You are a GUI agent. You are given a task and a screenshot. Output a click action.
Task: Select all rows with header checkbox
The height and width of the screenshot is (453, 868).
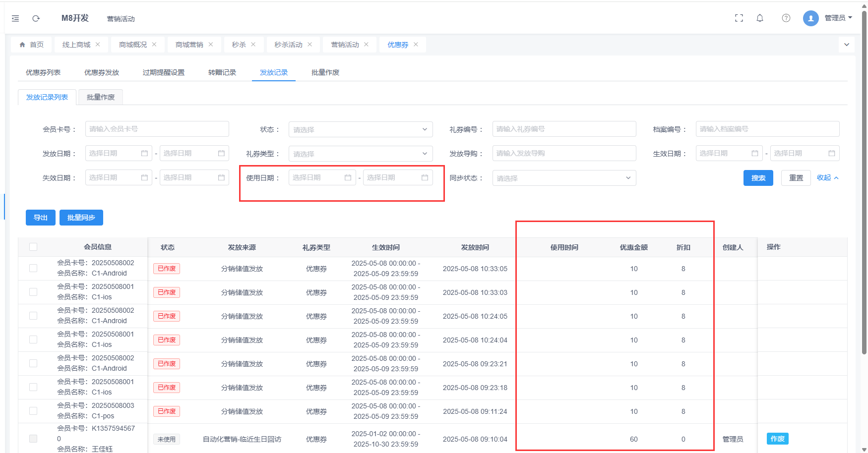click(33, 247)
